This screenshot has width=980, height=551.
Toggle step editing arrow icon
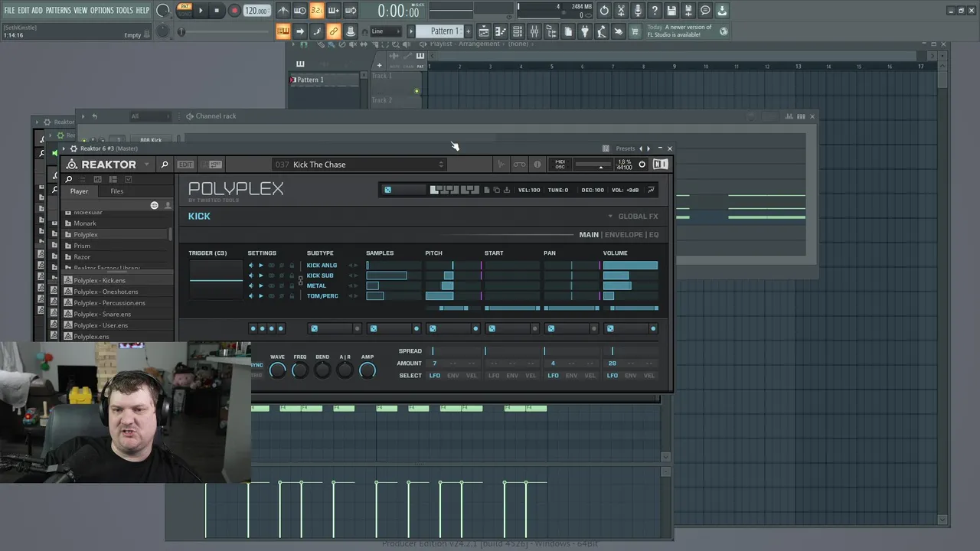(x=299, y=31)
